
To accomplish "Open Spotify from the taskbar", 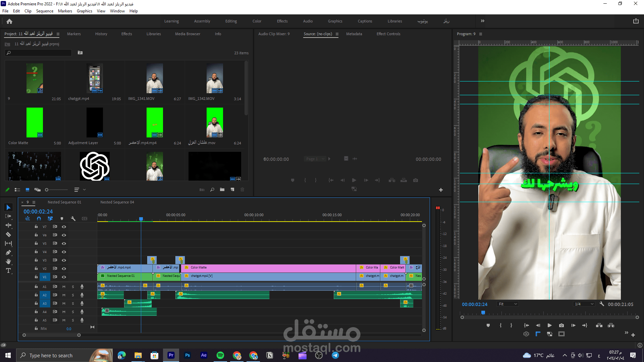I will click(220, 355).
